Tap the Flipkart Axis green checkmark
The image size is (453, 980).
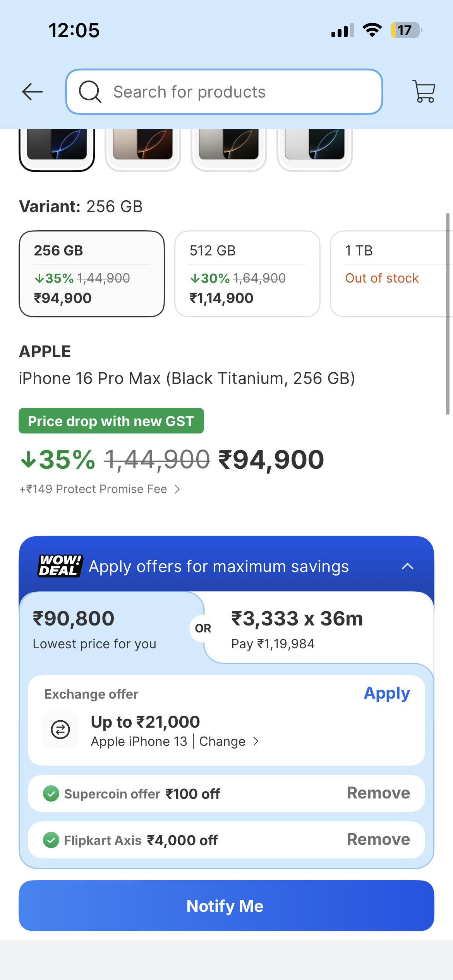51,840
